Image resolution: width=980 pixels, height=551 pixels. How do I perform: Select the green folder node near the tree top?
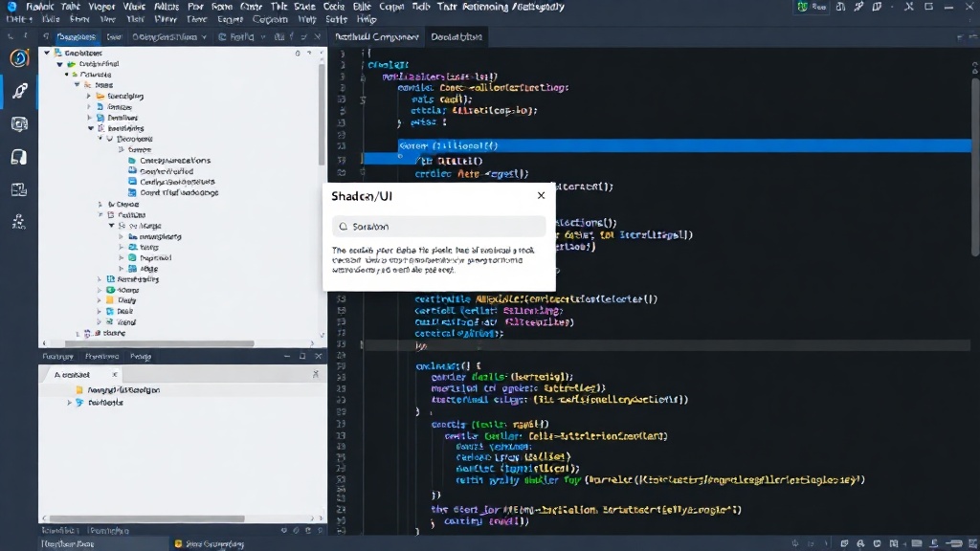tap(94, 64)
